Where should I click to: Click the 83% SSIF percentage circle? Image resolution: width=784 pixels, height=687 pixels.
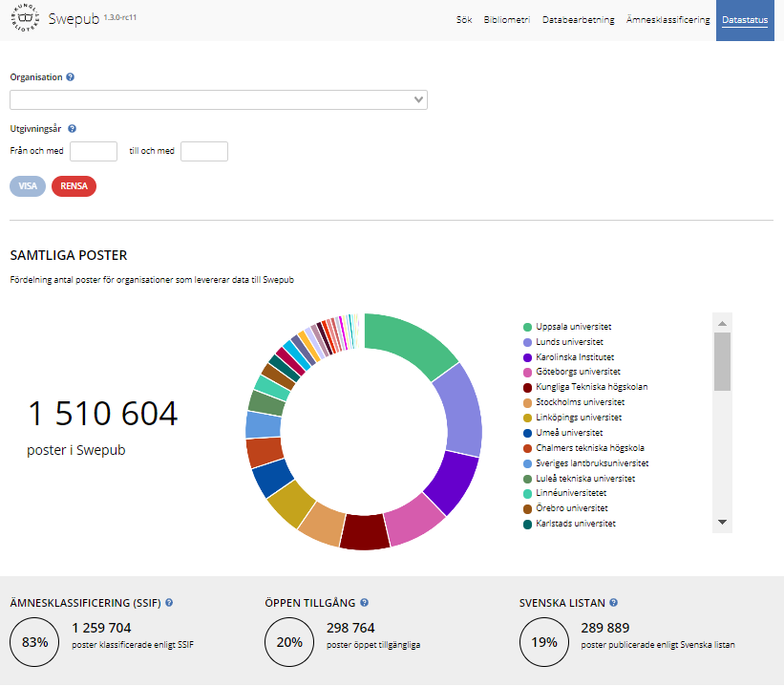34,642
